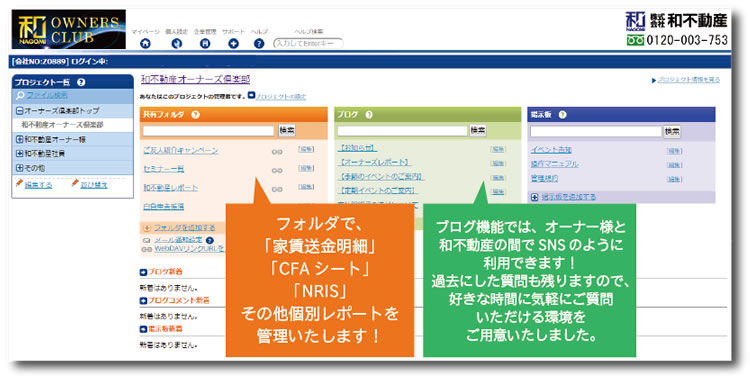Click the Nagomi Owners Club logo
750x380 pixels.
69,29
